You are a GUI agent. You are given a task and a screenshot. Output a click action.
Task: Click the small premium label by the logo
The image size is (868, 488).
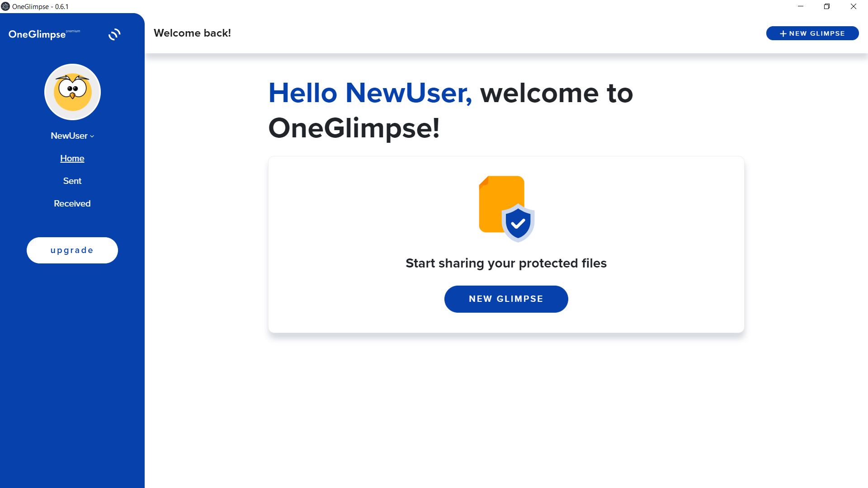(73, 31)
